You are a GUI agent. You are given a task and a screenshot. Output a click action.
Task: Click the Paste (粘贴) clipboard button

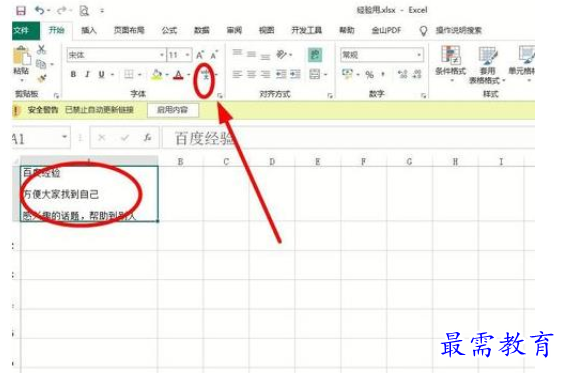(x=22, y=64)
